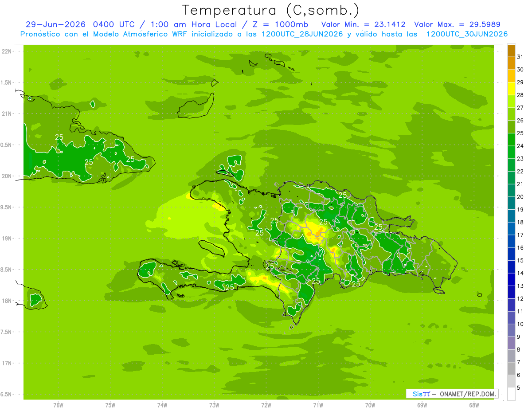The image size is (532, 411).
Task: Click the '69W' longitude axis label
Action: [422, 405]
